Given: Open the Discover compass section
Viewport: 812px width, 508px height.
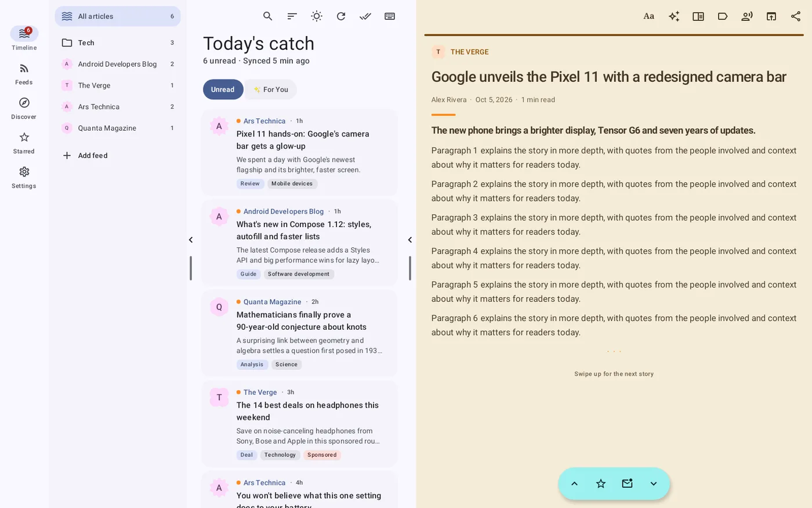Looking at the screenshot, I should coord(24,109).
